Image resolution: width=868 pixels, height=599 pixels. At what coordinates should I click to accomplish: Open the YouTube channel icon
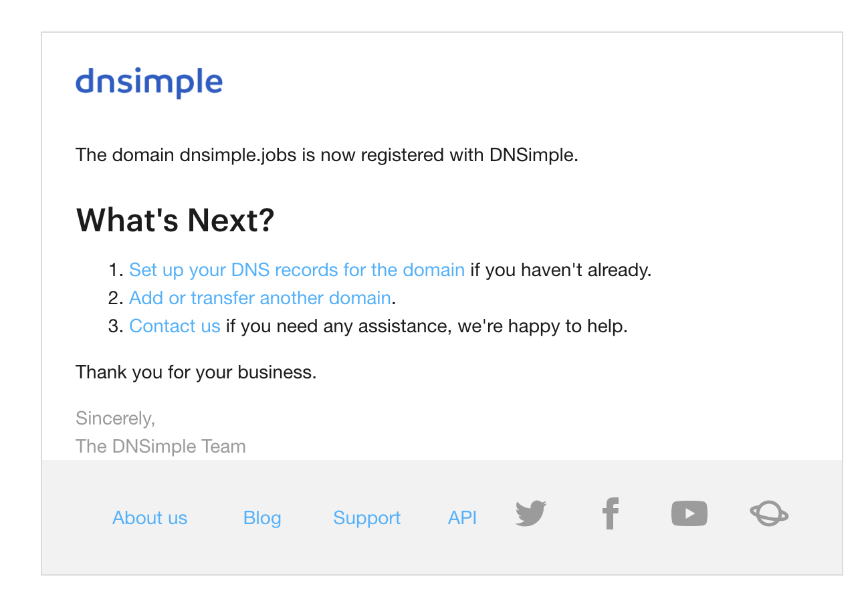689,513
